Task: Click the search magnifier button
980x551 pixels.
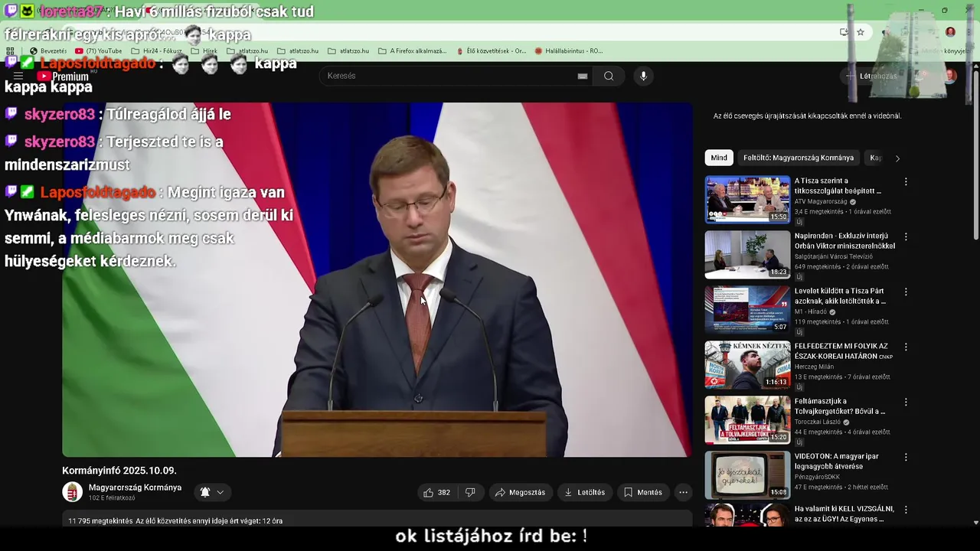Action: coord(609,76)
